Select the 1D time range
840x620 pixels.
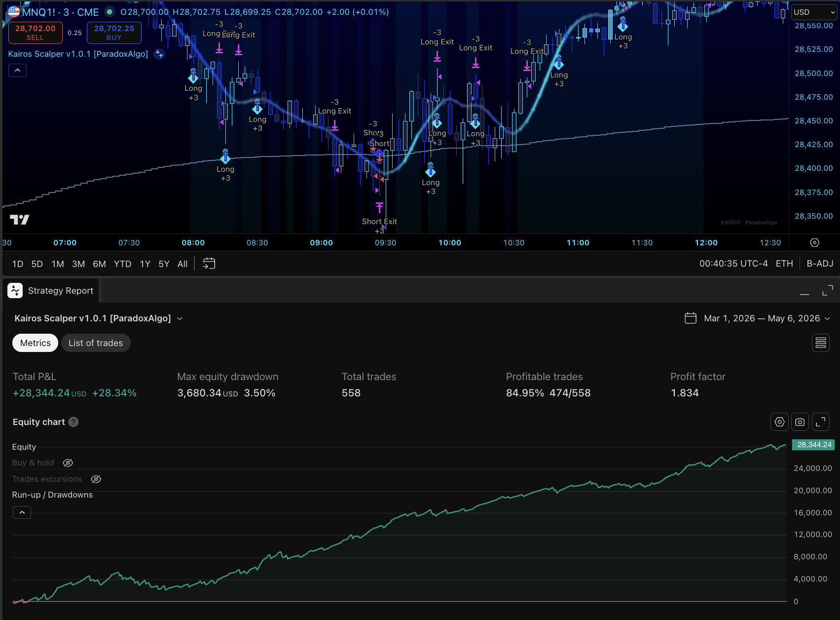[x=18, y=264]
